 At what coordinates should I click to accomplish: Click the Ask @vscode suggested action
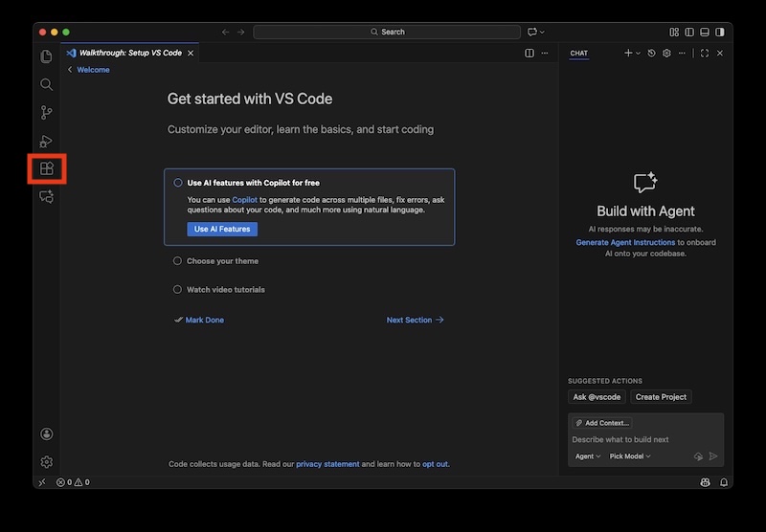click(x=597, y=397)
